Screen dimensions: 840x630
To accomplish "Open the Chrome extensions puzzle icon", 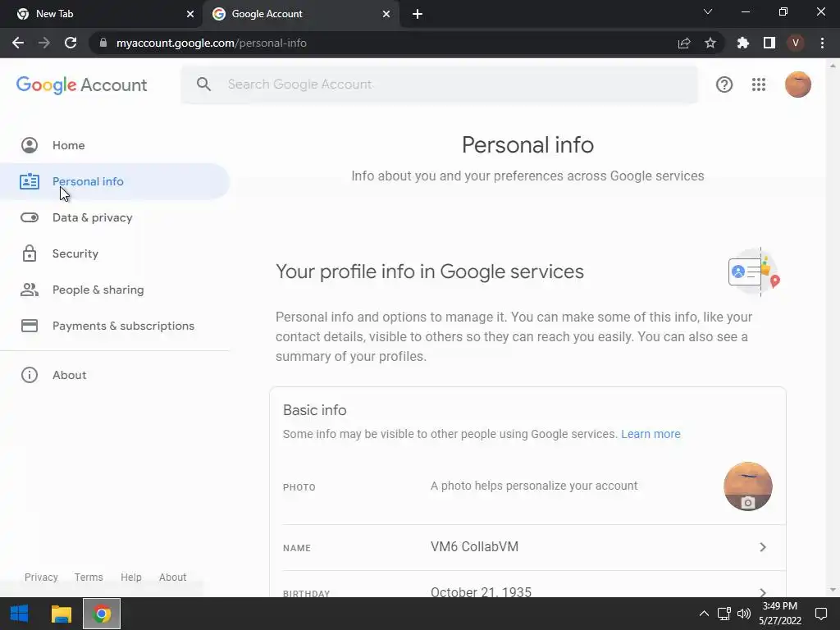I will (743, 43).
